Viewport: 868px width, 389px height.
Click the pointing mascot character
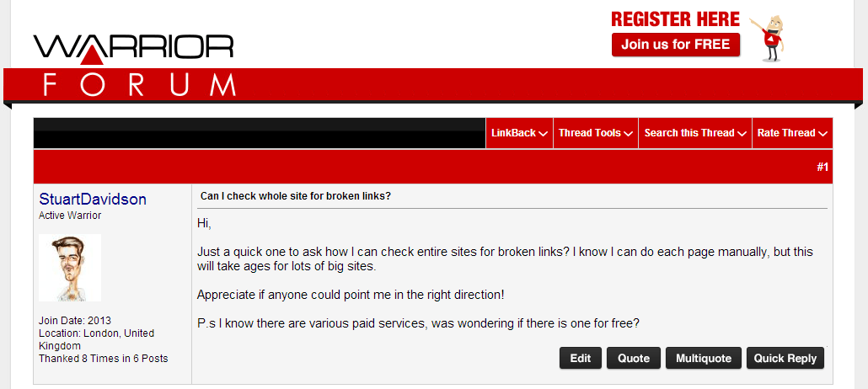pos(771,38)
